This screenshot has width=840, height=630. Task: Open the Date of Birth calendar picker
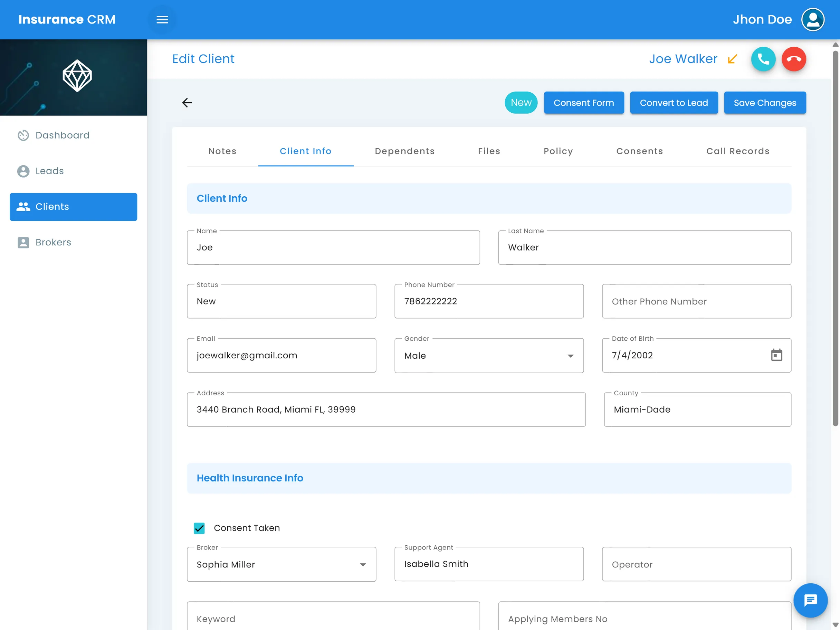[x=777, y=355]
